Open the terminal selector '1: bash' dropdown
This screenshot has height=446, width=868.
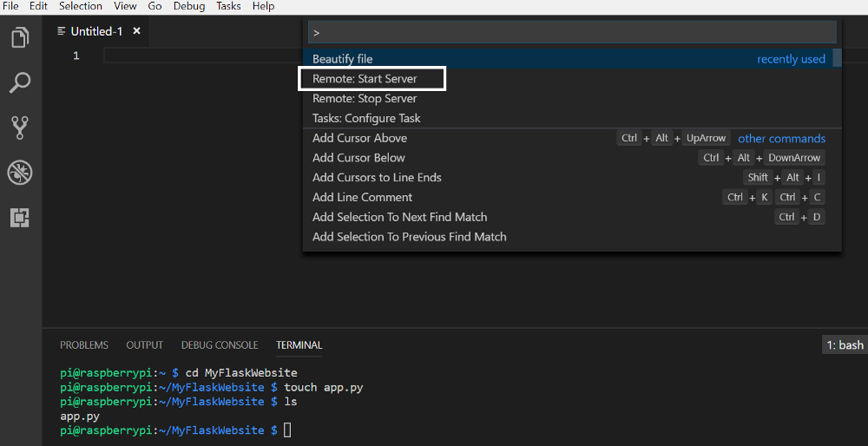[844, 345]
